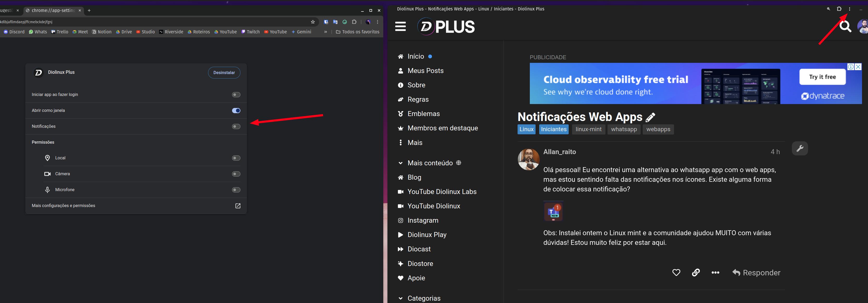868x303 pixels.
Task: Click the extensions puzzle icon in web app title bar
Action: click(x=839, y=9)
